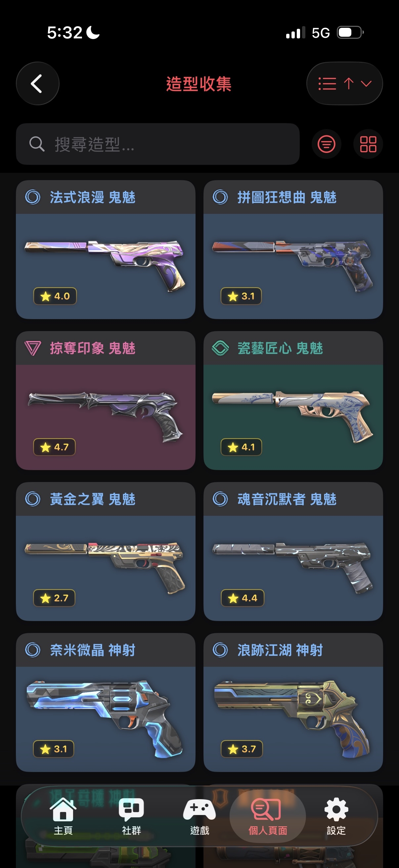399x868 pixels.
Task: Open the red filter icon
Action: click(326, 144)
